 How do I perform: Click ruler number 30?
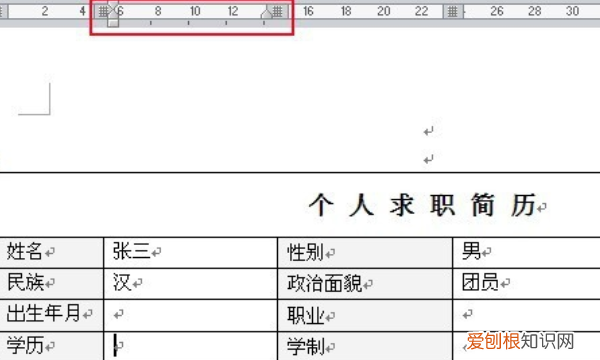click(x=572, y=11)
